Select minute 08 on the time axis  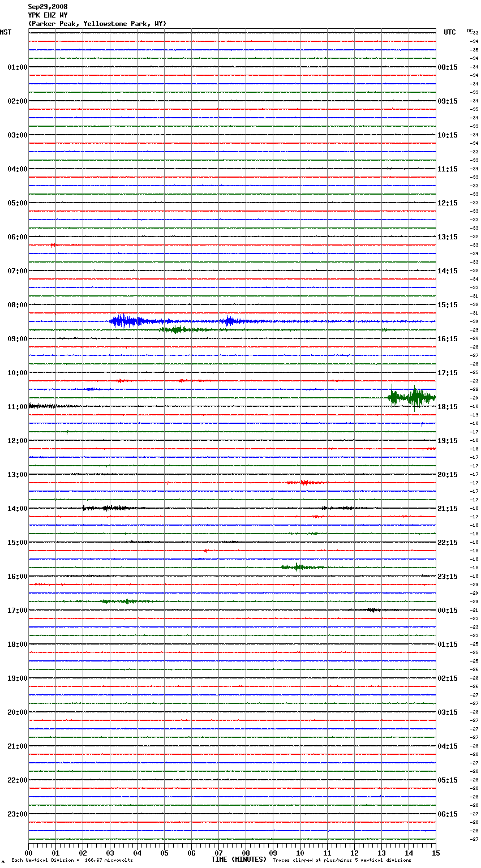(246, 853)
